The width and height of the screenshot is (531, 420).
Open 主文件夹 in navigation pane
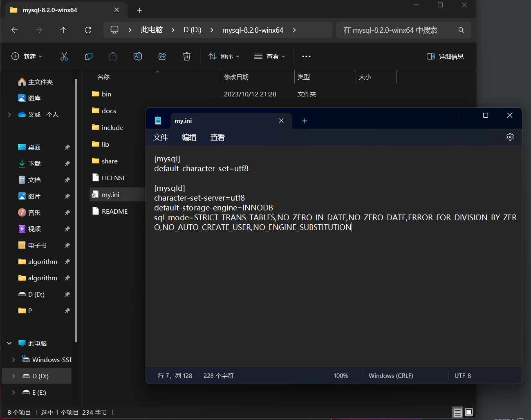click(40, 82)
